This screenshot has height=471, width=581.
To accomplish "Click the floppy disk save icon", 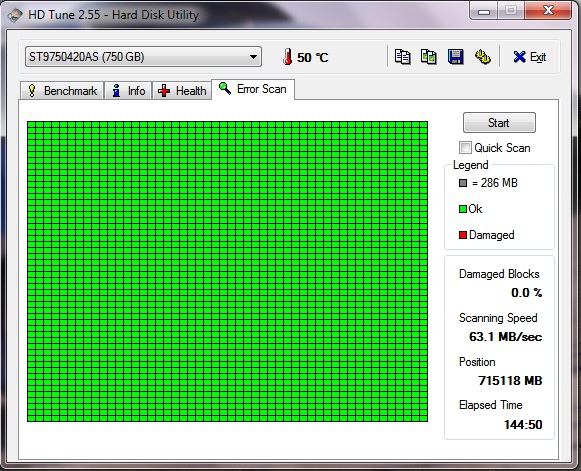I will point(455,57).
